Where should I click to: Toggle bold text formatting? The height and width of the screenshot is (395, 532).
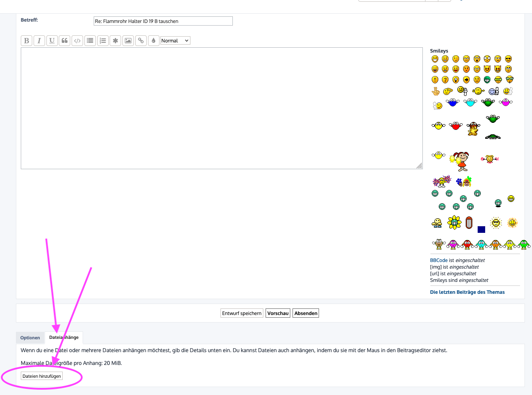pos(27,41)
